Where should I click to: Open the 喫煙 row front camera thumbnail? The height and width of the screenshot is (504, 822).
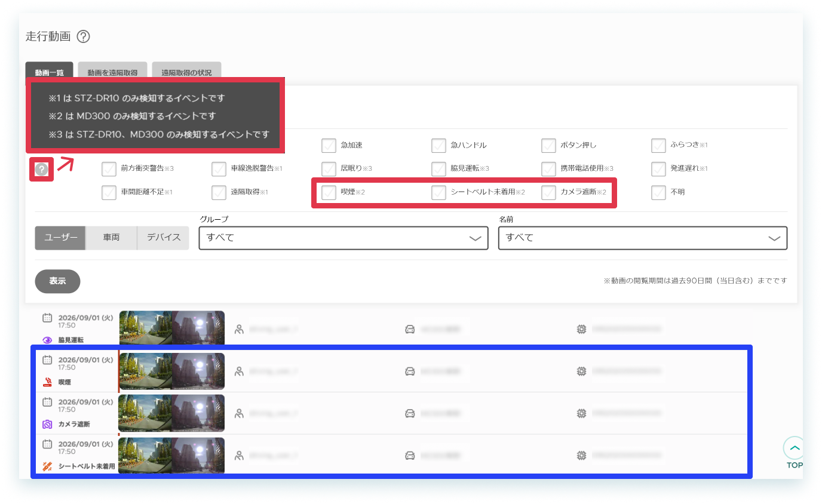point(146,371)
